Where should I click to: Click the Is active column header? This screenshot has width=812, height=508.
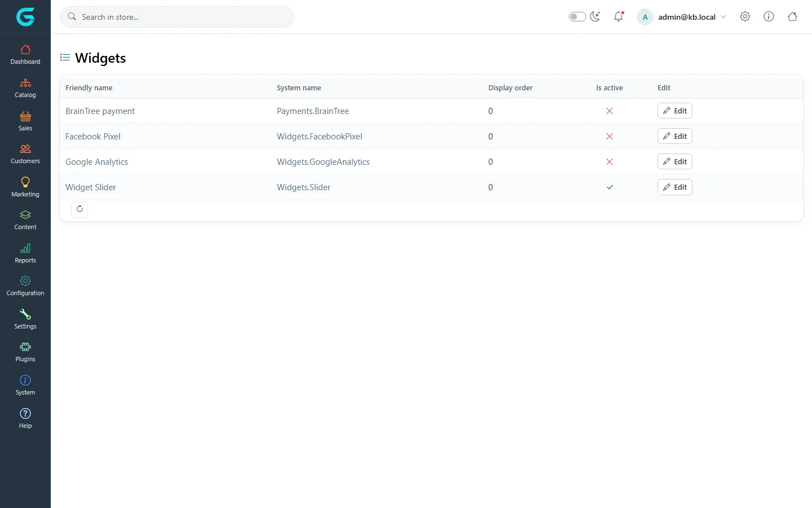pyautogui.click(x=610, y=87)
